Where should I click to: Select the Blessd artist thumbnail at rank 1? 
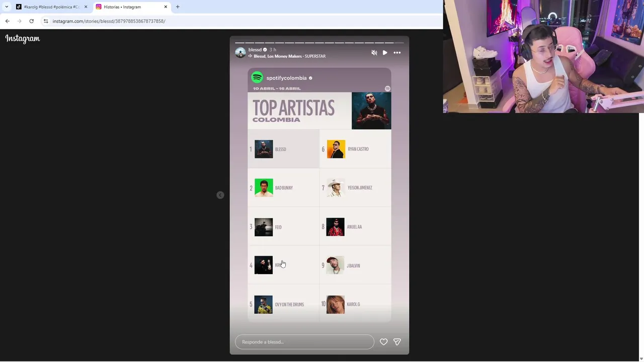(x=264, y=149)
